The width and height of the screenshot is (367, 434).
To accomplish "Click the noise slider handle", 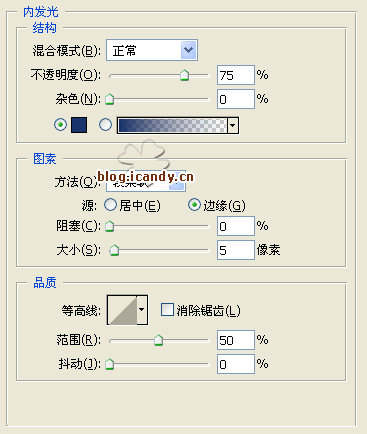I will click(x=110, y=99).
